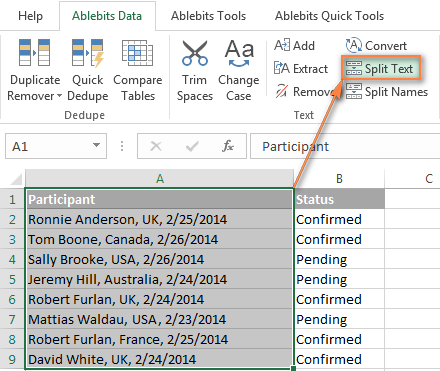Select row 4 header

click(12, 259)
